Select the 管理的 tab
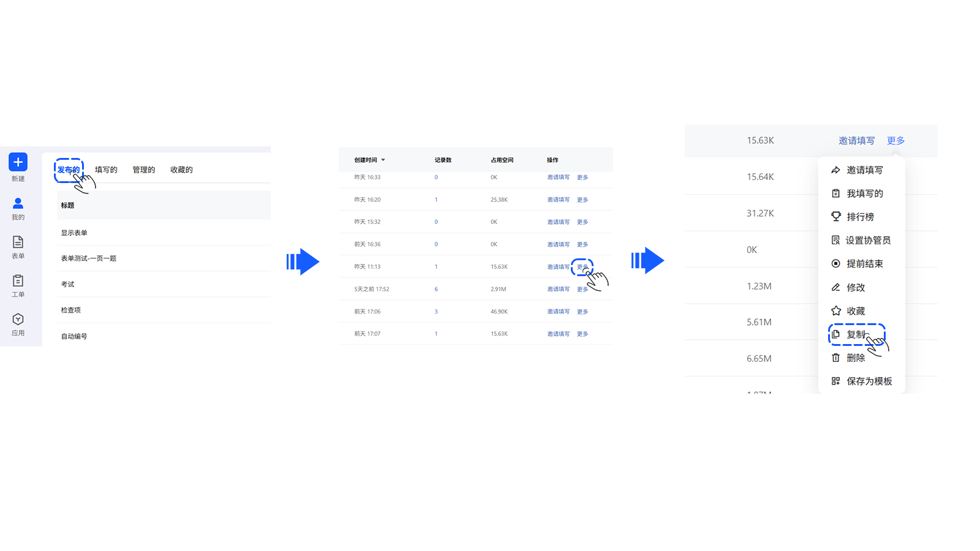The image size is (980, 551). tap(144, 170)
